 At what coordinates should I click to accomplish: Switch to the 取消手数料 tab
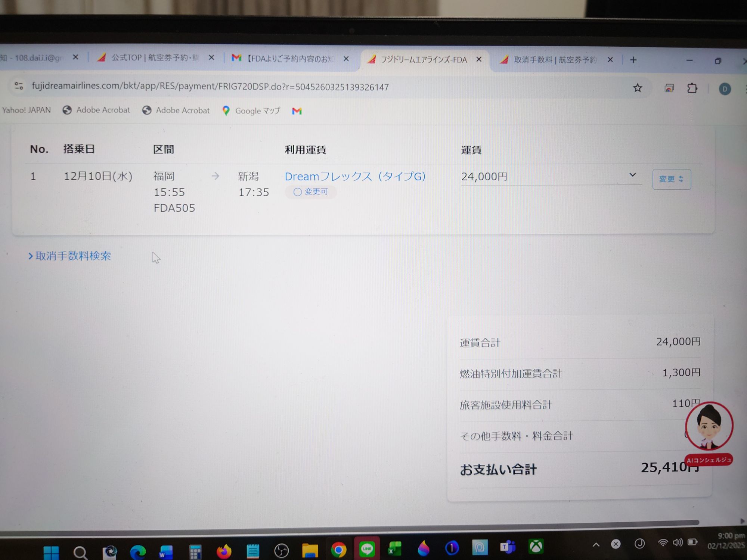(555, 60)
